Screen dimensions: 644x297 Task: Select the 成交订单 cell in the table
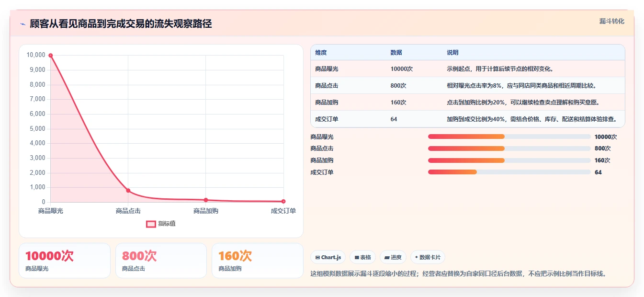[x=327, y=119]
